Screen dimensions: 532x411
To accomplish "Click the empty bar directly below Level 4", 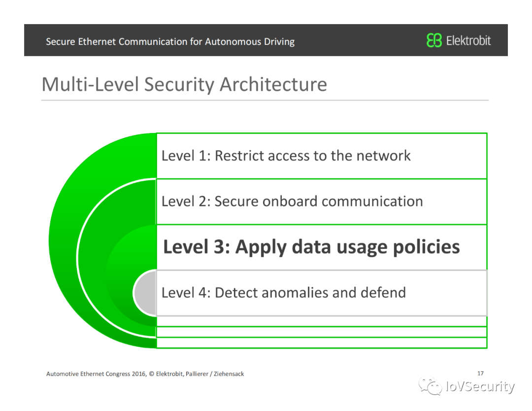I will (321, 321).
